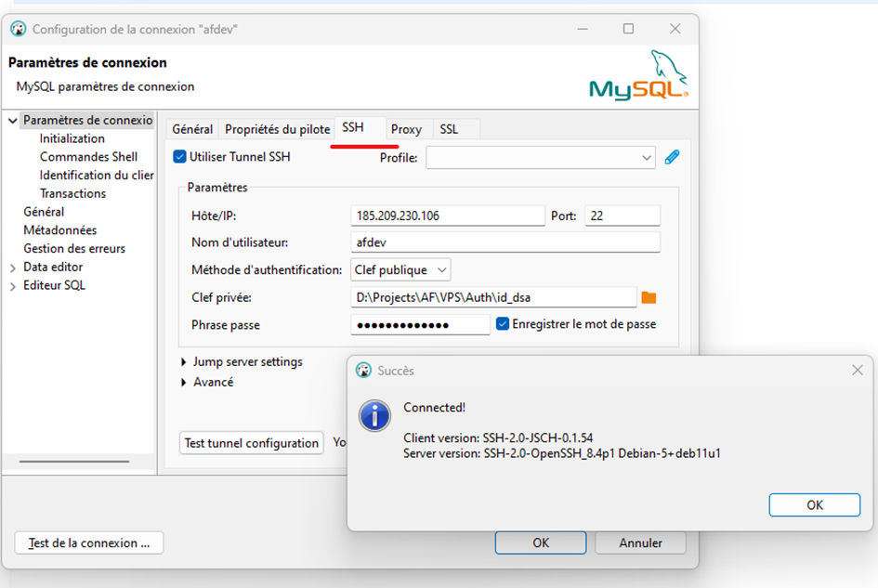Select Editeur SQL tree item
Screen dimensions: 878x588
pos(54,285)
